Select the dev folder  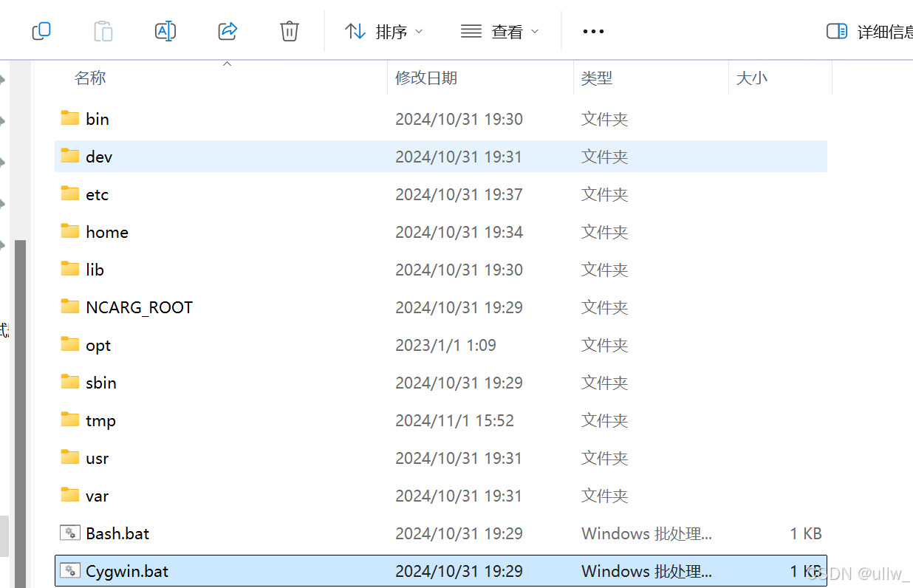pos(98,157)
